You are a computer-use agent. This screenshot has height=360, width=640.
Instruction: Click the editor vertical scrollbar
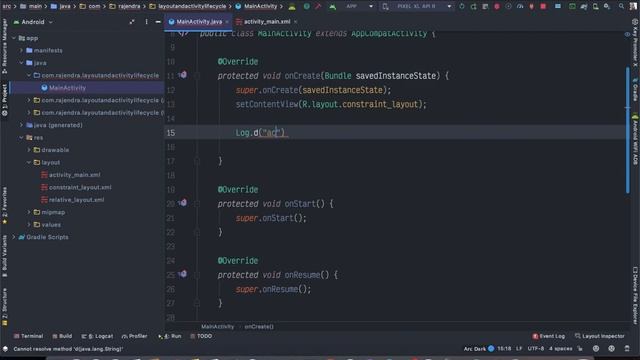pos(627,131)
